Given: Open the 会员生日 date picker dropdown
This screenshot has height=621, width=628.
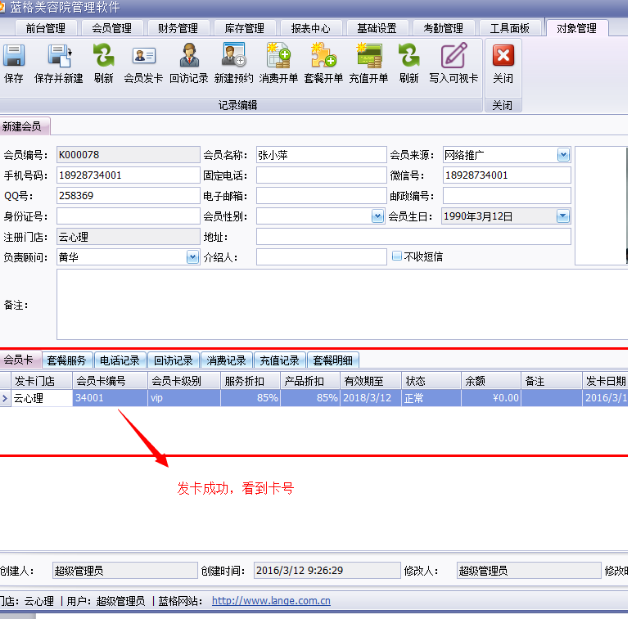Looking at the screenshot, I should click(563, 216).
